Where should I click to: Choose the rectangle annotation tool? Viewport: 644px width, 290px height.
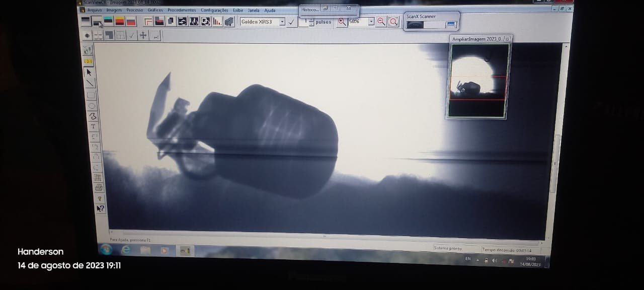tap(91, 95)
